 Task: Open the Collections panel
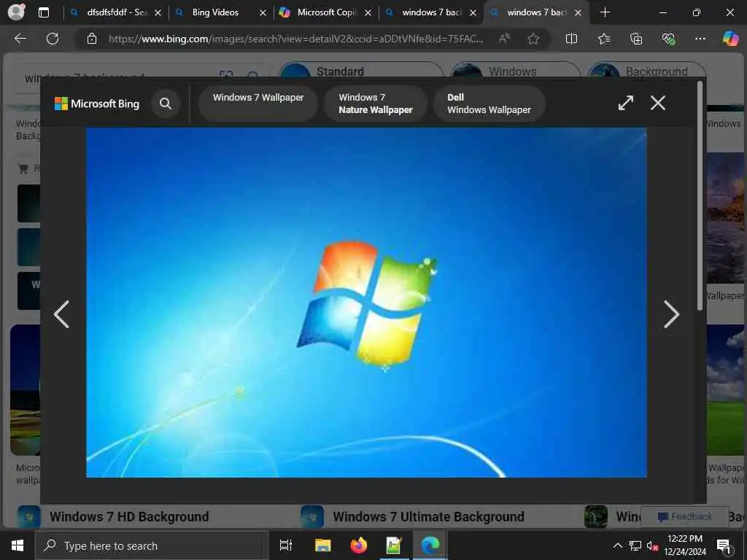click(x=636, y=39)
